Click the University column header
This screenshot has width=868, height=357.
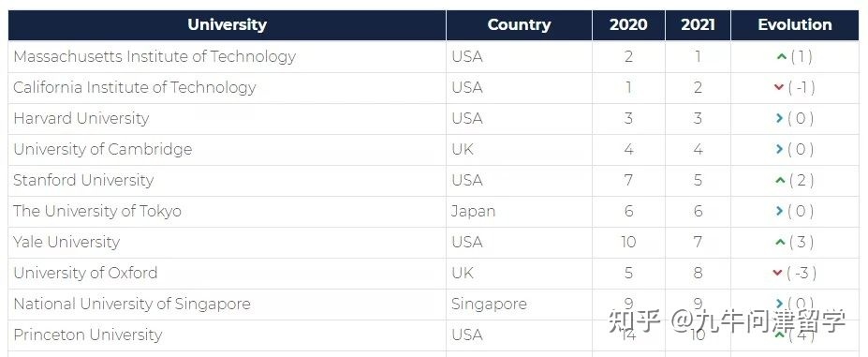tap(227, 25)
